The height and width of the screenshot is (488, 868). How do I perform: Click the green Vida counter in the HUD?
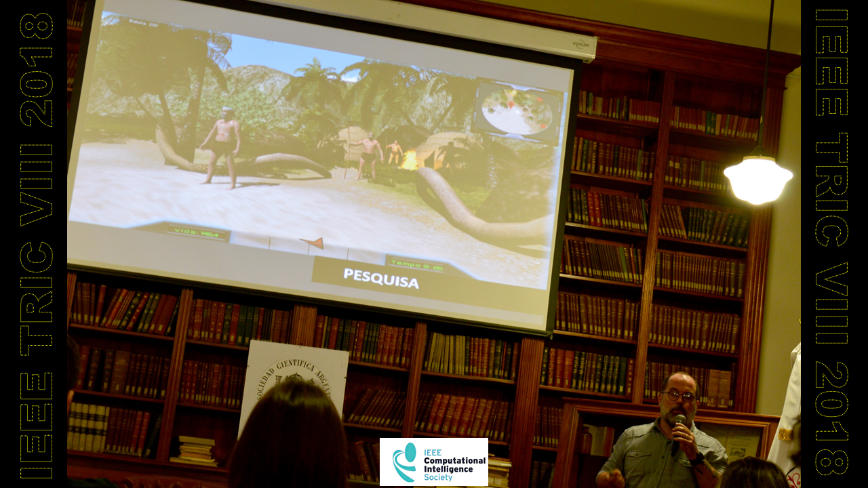198,232
